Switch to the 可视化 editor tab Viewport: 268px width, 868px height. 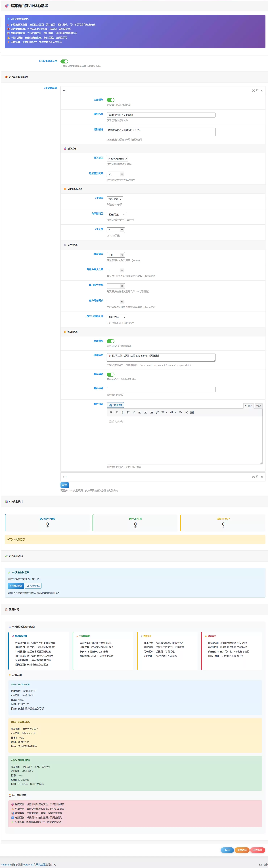tap(248, 406)
